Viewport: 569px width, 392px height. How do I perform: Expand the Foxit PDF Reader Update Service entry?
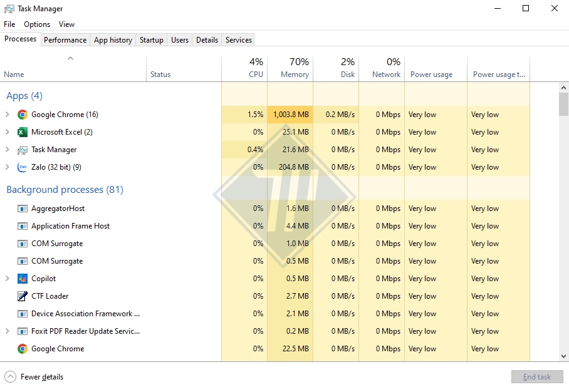click(8, 331)
